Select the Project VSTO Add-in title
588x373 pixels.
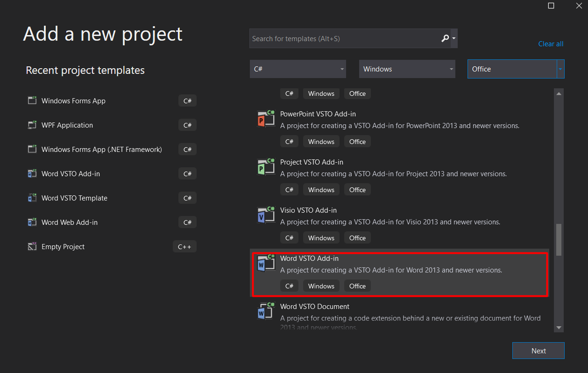312,162
